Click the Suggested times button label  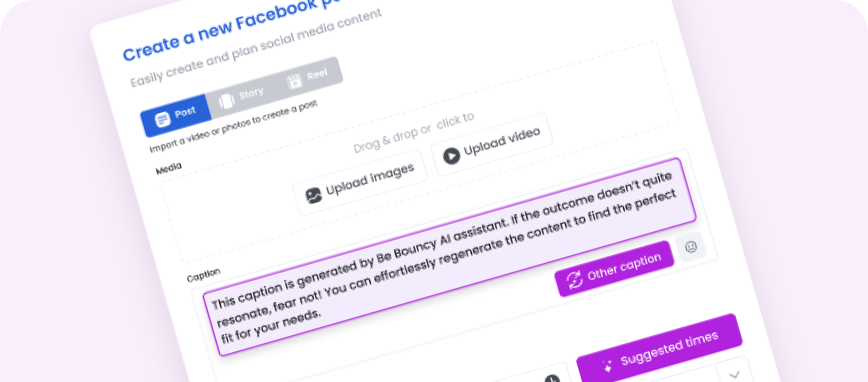click(x=669, y=348)
